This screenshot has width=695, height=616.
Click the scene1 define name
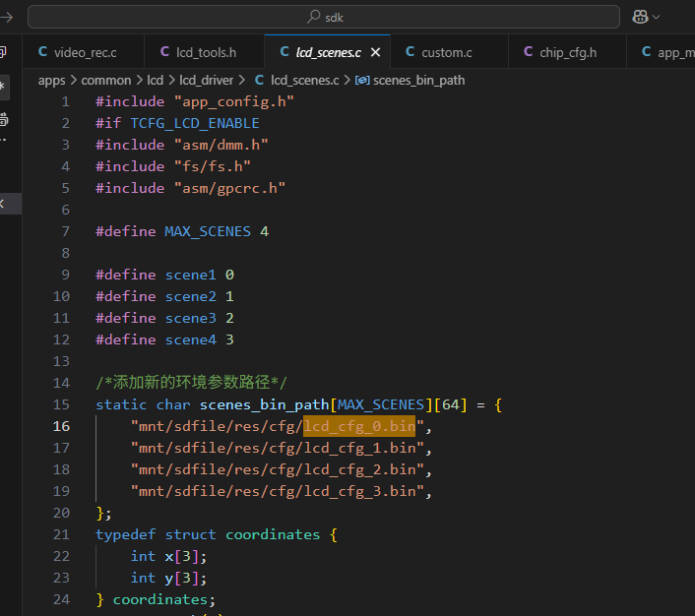191,275
